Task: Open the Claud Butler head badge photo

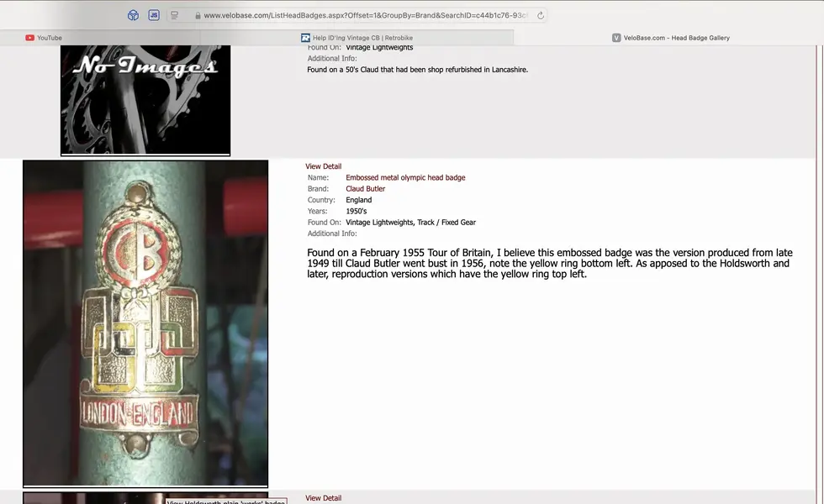Action: [145, 323]
